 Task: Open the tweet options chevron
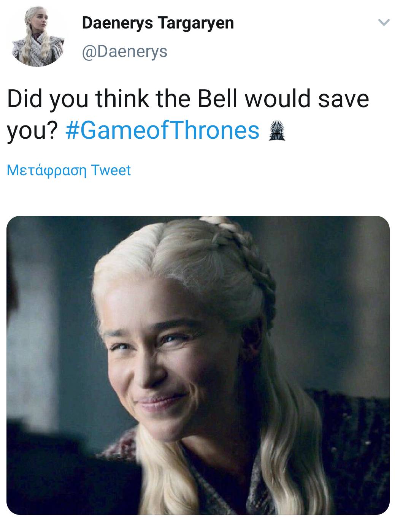pos(384,24)
